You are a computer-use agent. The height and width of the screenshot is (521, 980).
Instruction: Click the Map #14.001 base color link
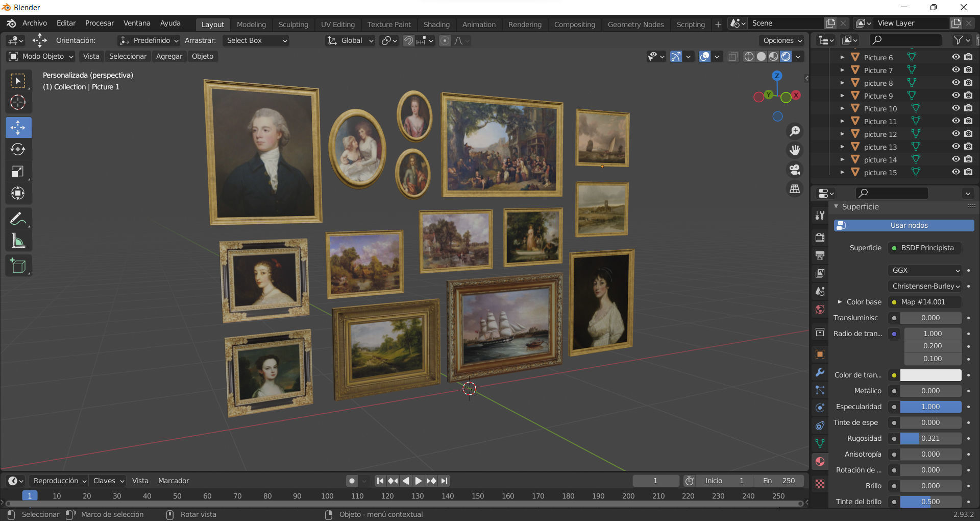tap(925, 302)
